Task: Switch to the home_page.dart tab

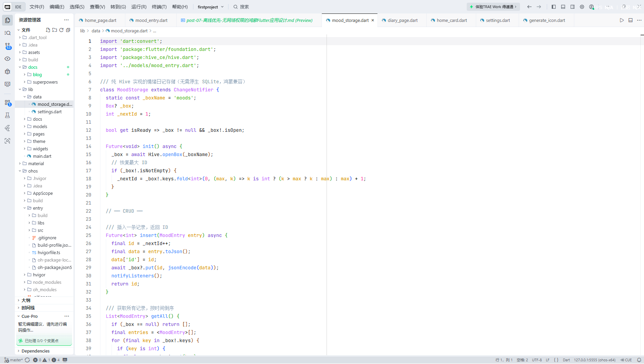Action: pos(100,20)
